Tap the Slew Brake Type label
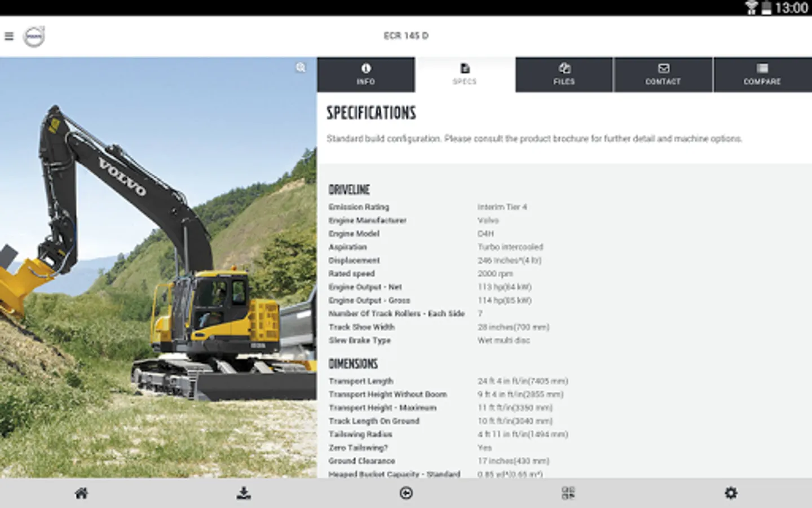812x508 pixels. coord(359,340)
